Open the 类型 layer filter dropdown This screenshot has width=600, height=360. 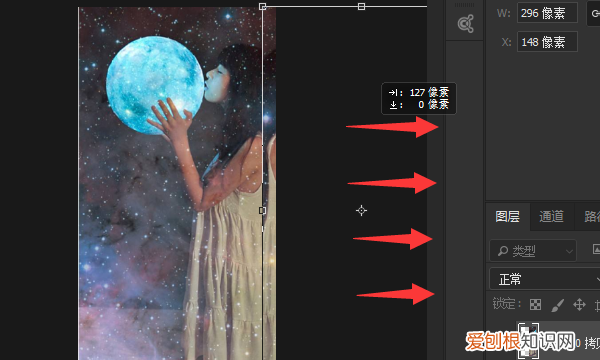tap(533, 251)
